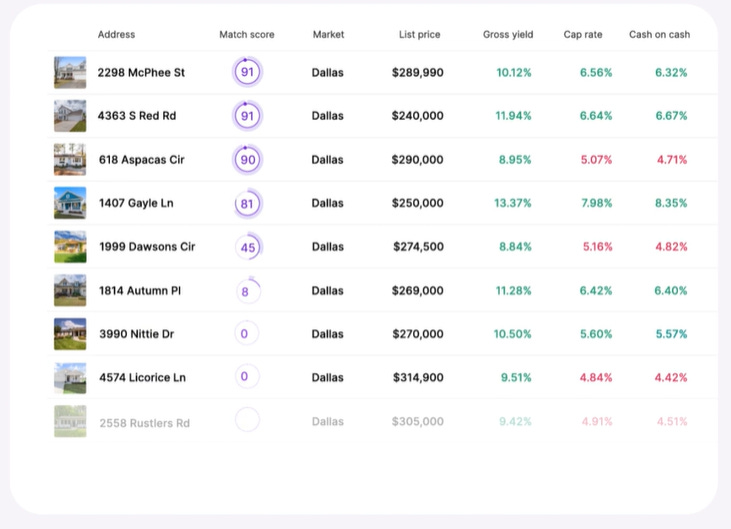Open the 618 Aspacas Cir listing

tap(142, 160)
